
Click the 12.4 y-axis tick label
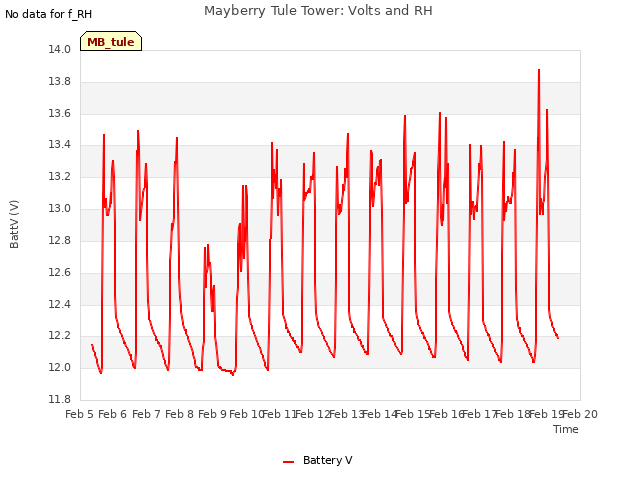point(60,304)
